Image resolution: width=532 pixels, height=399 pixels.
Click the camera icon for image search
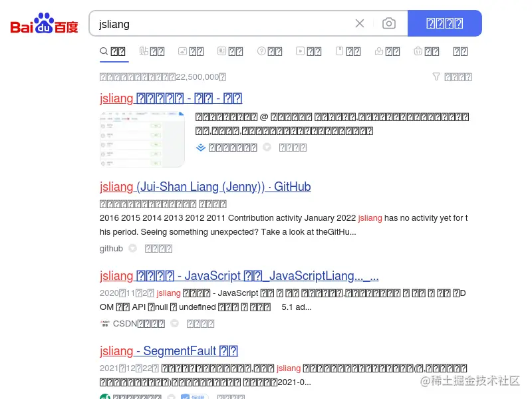click(389, 23)
